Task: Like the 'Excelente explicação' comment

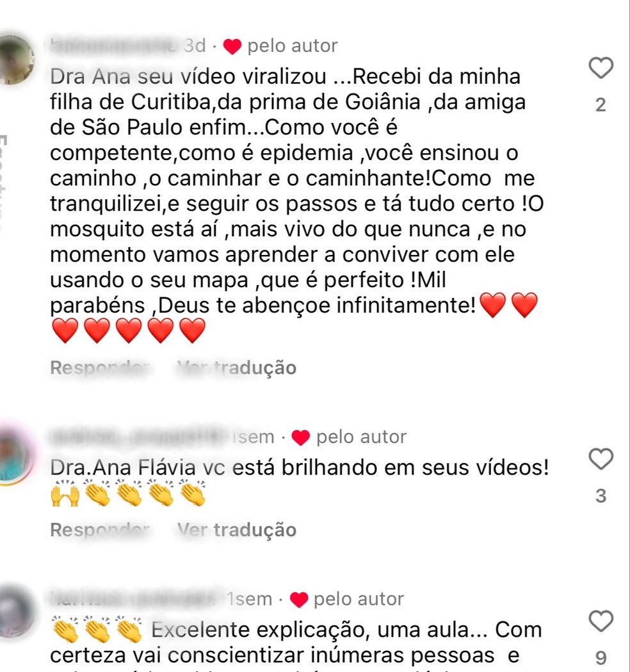Action: [601, 621]
